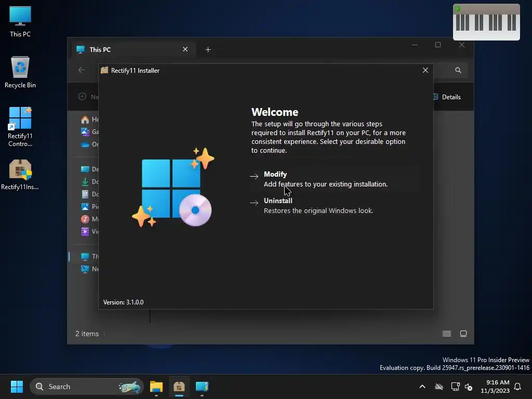
Task: Open the network status tray icon
Action: [x=455, y=387]
